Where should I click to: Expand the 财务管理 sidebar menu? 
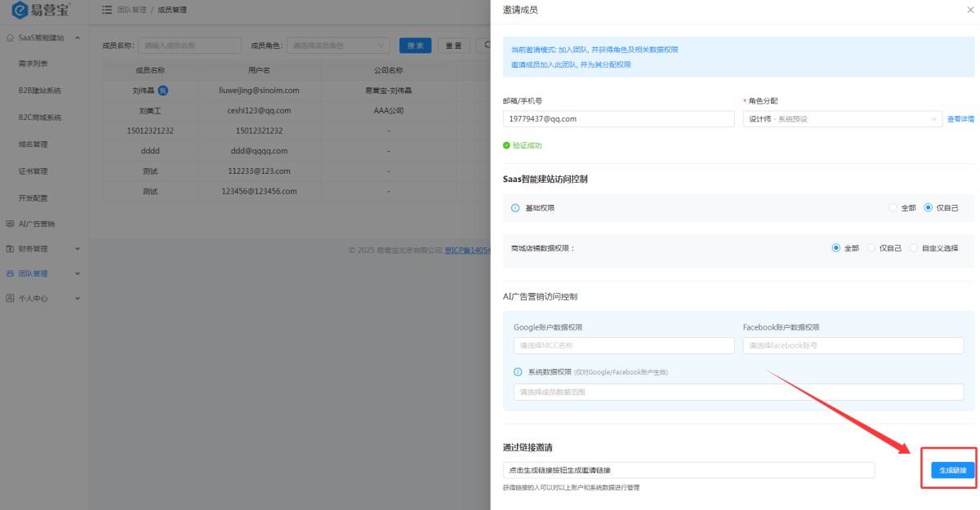point(44,249)
